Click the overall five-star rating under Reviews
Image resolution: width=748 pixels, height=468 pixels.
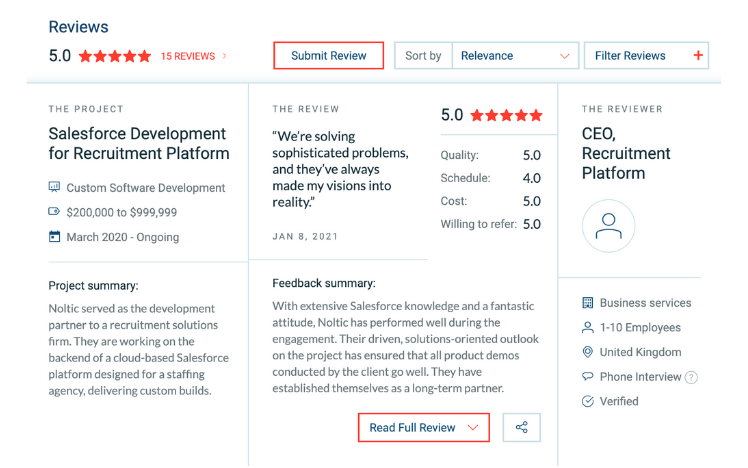click(115, 56)
